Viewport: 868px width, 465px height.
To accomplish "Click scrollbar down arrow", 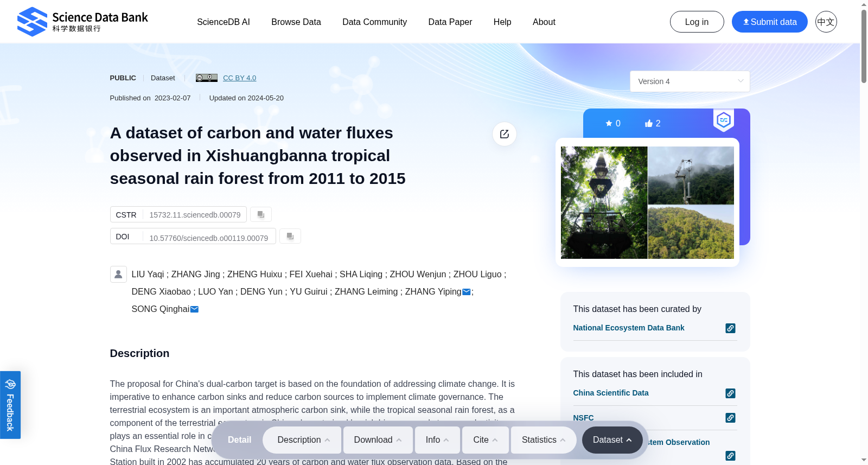I will tap(864, 460).
